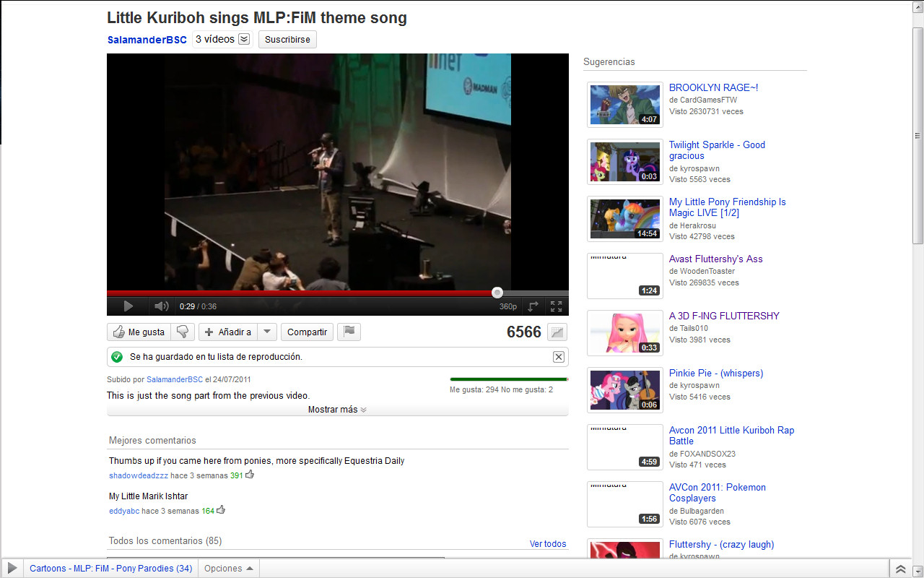
Task: Click the Compartir share button
Action: (307, 332)
